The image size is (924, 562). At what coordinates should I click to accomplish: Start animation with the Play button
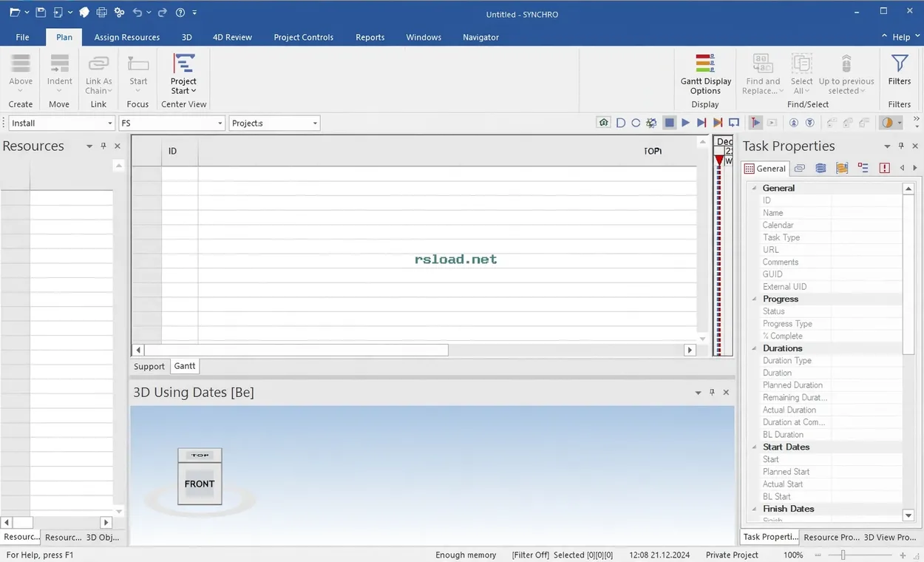click(x=685, y=123)
